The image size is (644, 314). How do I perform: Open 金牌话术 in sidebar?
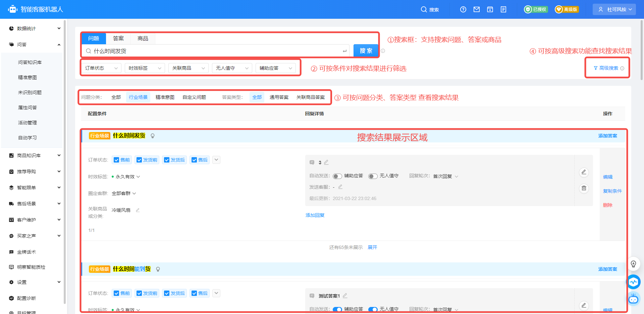point(26,252)
